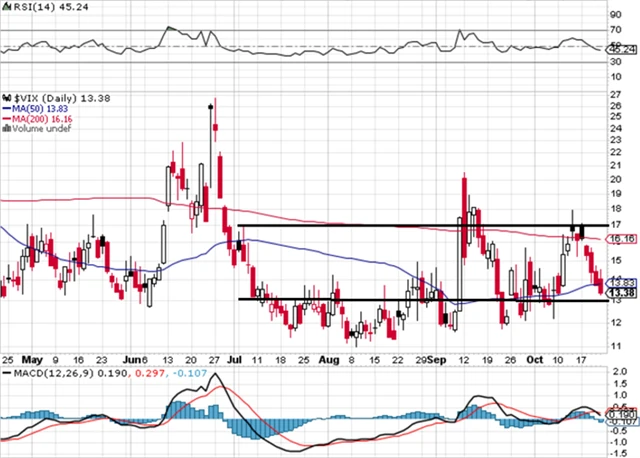The width and height of the screenshot is (640, 458).
Task: Click the blue 13.83 price tag on right axis
Action: (x=623, y=284)
